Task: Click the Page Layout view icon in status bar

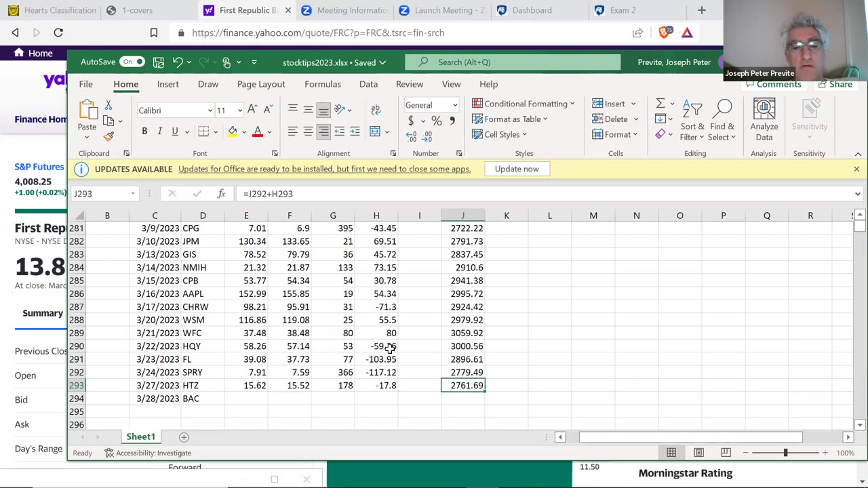Action: pos(698,453)
